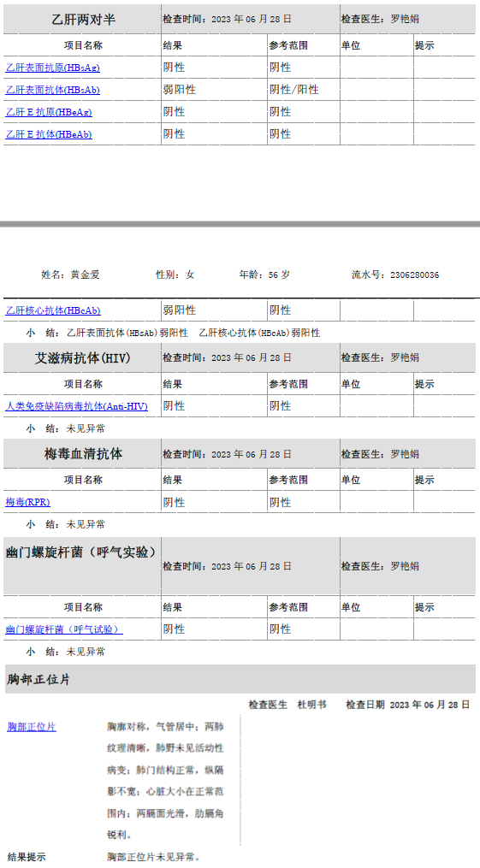
Task: Click the 乙肝E抗体(HBeAb) link
Action: point(49,134)
